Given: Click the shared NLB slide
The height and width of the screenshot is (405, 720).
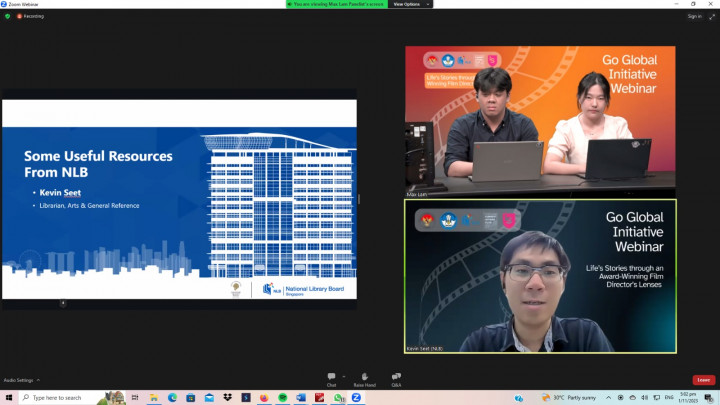Looking at the screenshot, I should (x=179, y=198).
